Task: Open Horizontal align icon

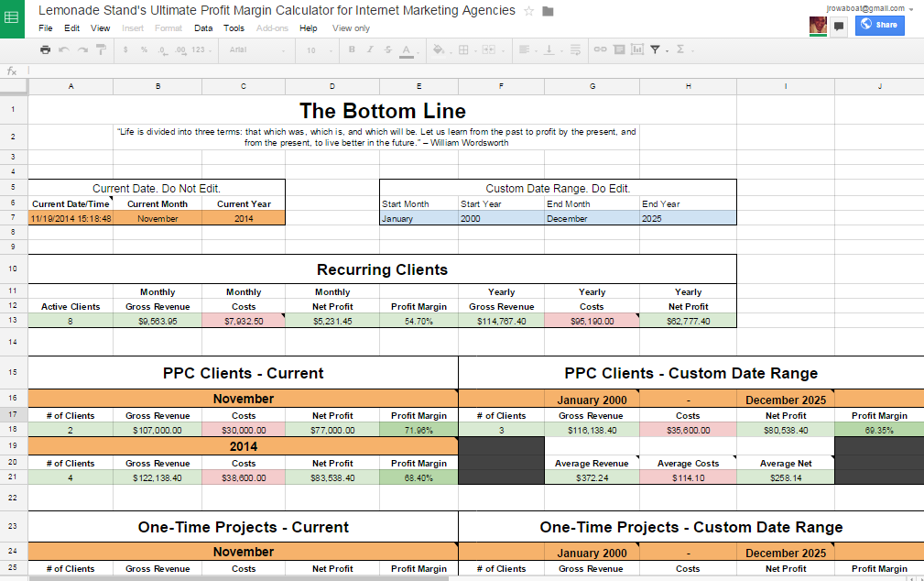Action: tap(524, 49)
